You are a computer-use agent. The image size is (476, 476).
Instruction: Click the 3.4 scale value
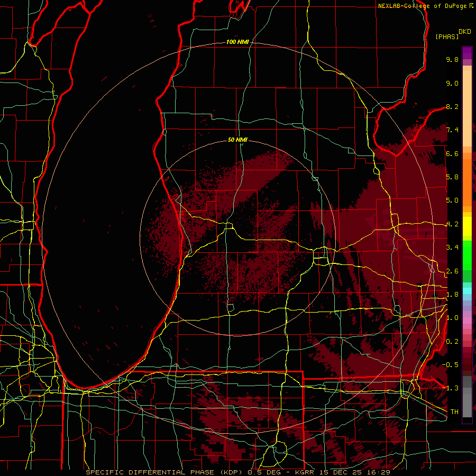(452, 248)
